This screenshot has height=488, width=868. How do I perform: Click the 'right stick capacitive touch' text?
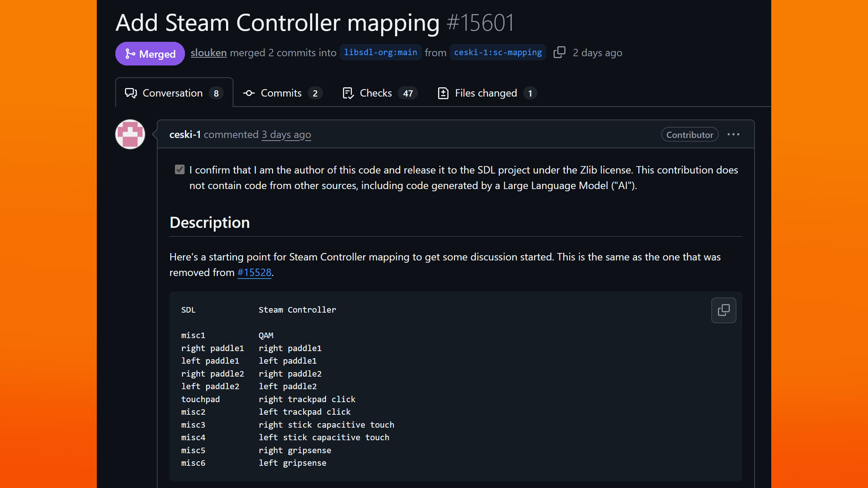point(326,425)
